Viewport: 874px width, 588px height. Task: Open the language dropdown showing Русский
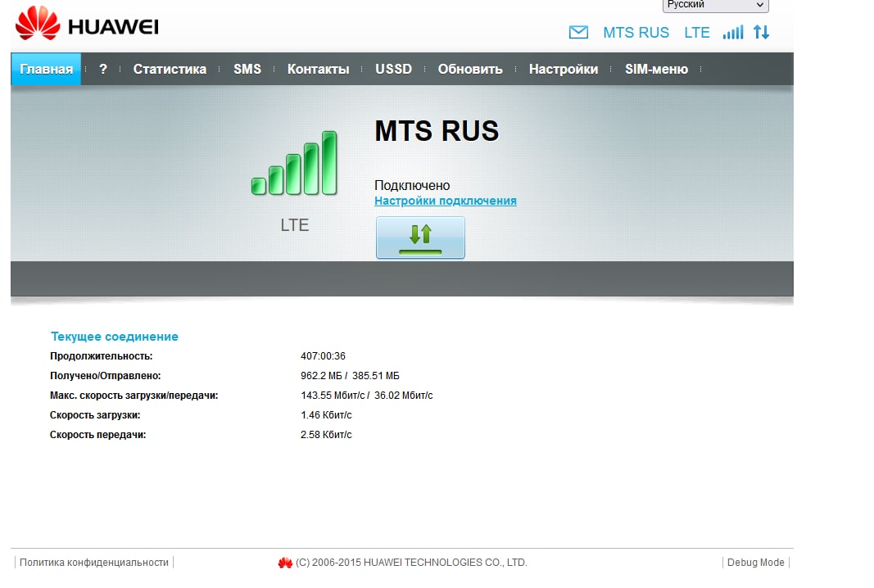click(716, 5)
